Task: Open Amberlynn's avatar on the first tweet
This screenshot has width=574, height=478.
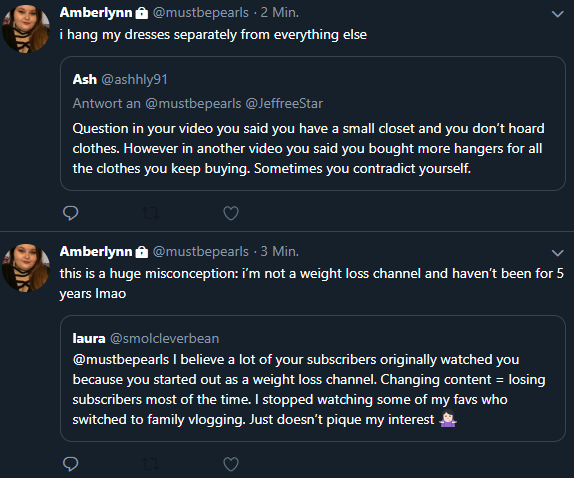Action: click(x=26, y=29)
